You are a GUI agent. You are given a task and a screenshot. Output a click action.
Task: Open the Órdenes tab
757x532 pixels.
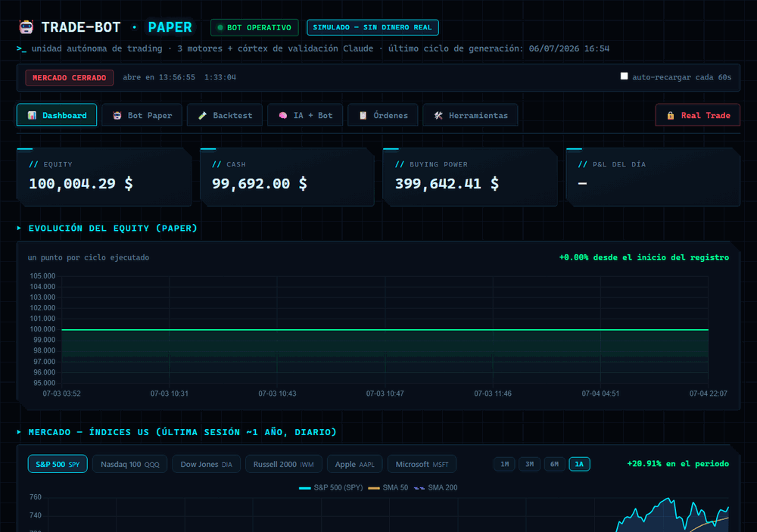click(383, 115)
